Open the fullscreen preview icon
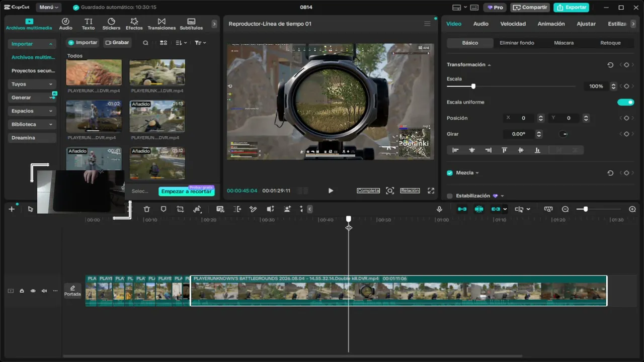644x362 pixels. [x=431, y=191]
